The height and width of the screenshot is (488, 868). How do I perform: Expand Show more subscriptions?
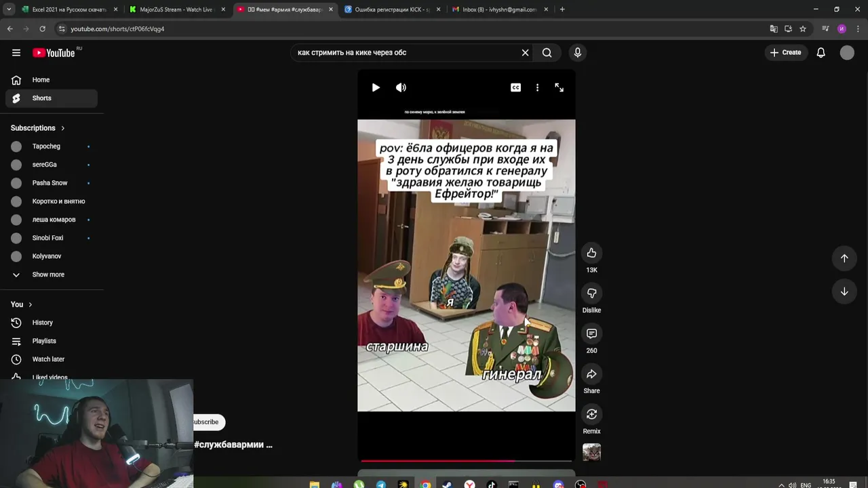click(52, 274)
